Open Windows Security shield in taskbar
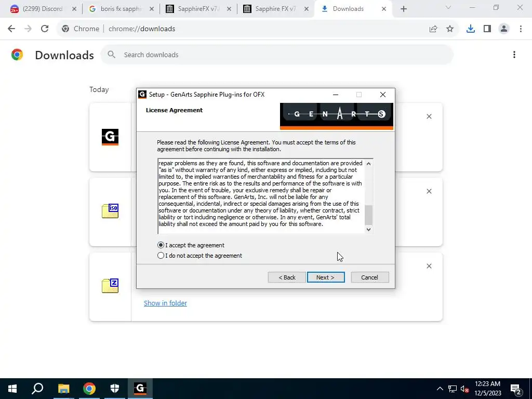Image resolution: width=532 pixels, height=399 pixels. pyautogui.click(x=115, y=389)
